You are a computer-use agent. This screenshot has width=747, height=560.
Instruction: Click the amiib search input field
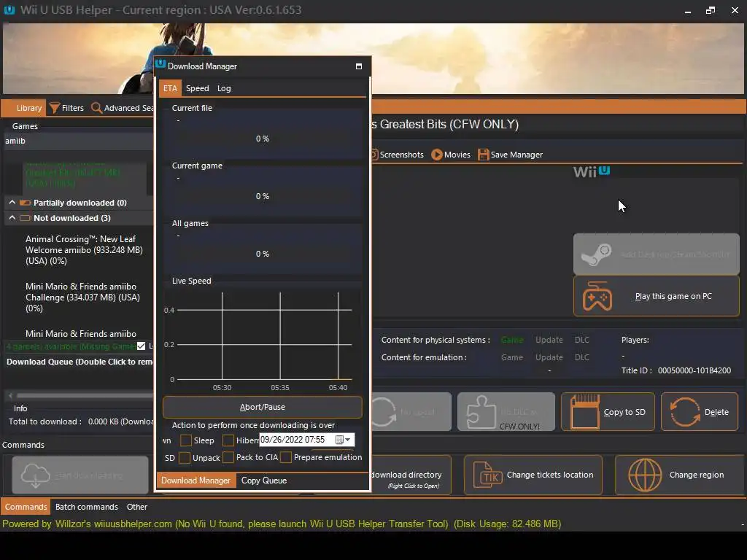[79, 141]
